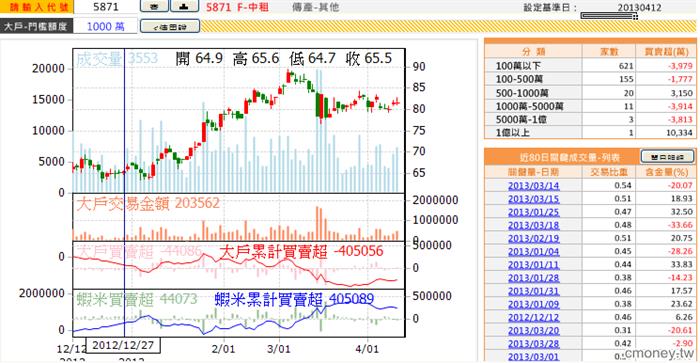
Task: Open the 2013/03/01 date link
Action: pyautogui.click(x=533, y=357)
